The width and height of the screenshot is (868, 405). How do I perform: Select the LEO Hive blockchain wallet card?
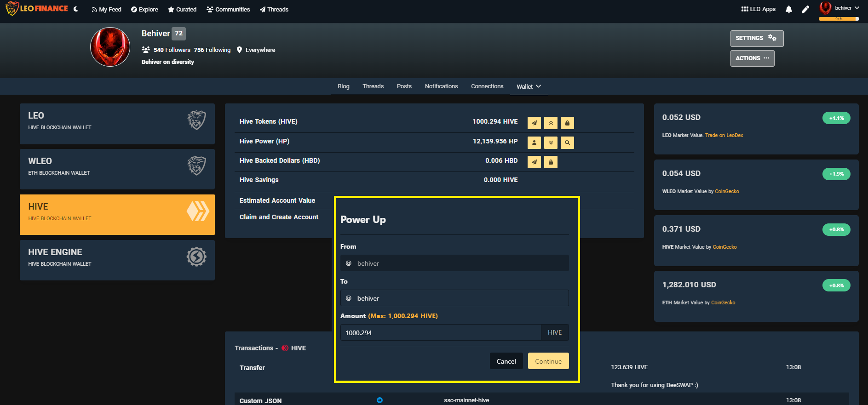tap(117, 124)
